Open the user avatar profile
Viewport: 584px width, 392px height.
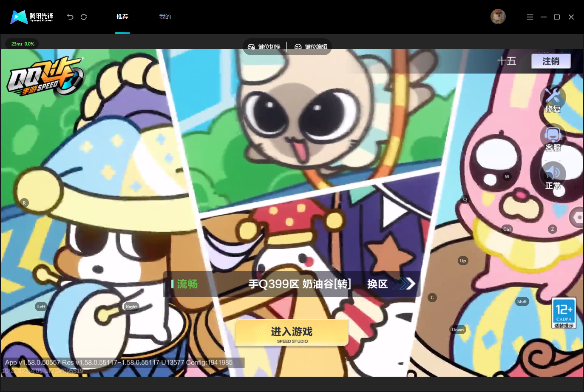[498, 17]
